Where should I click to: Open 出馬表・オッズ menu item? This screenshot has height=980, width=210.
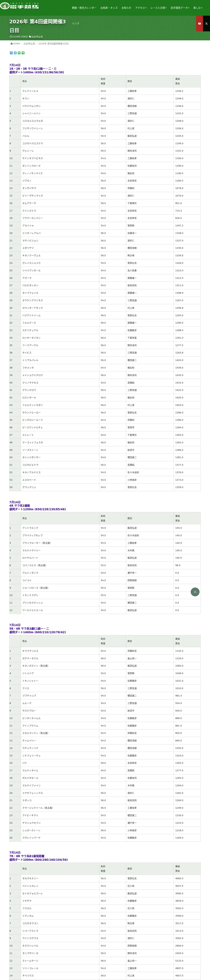point(109,8)
